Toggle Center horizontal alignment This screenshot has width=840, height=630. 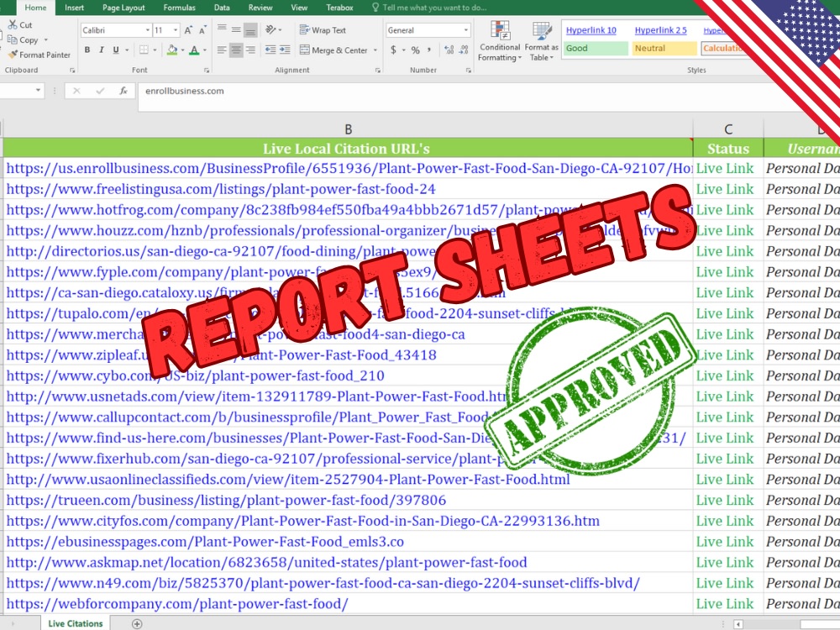(236, 50)
